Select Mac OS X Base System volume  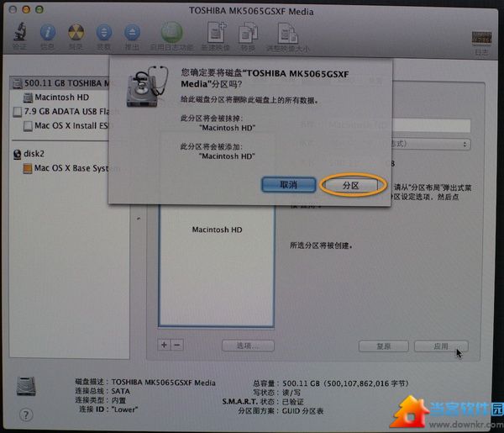[66, 168]
